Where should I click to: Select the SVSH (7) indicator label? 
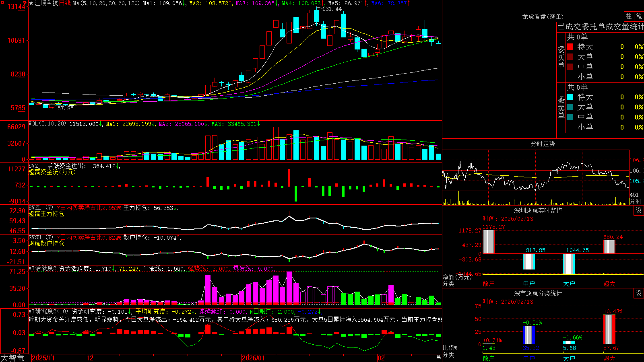[x=41, y=237]
